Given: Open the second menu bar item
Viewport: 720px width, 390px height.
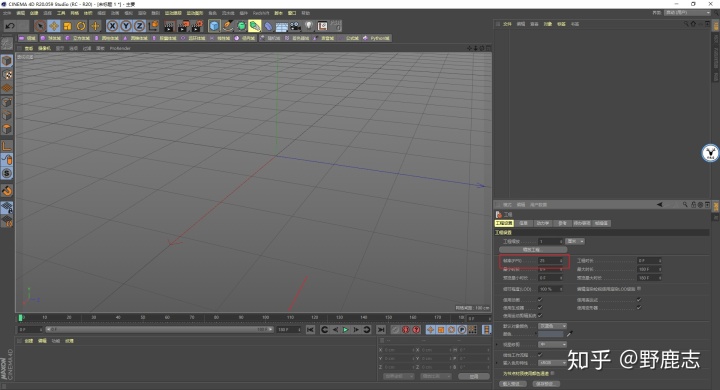Looking at the screenshot, I should tap(21, 13).
